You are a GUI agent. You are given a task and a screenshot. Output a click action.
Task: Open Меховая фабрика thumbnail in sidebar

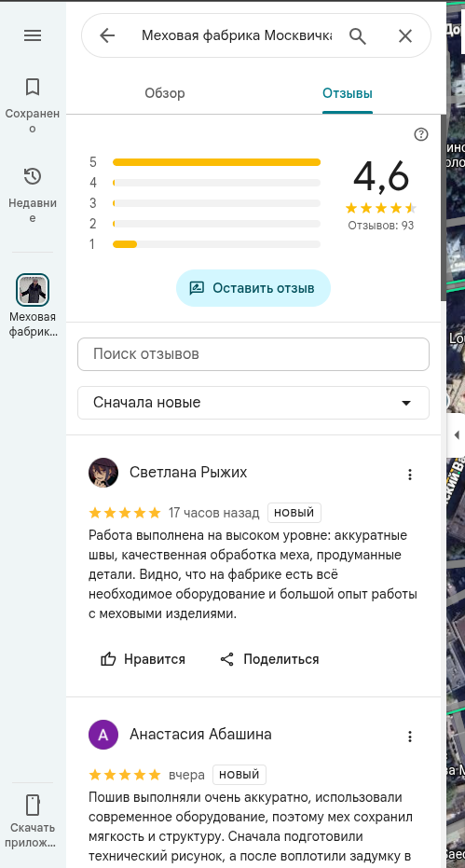(33, 290)
